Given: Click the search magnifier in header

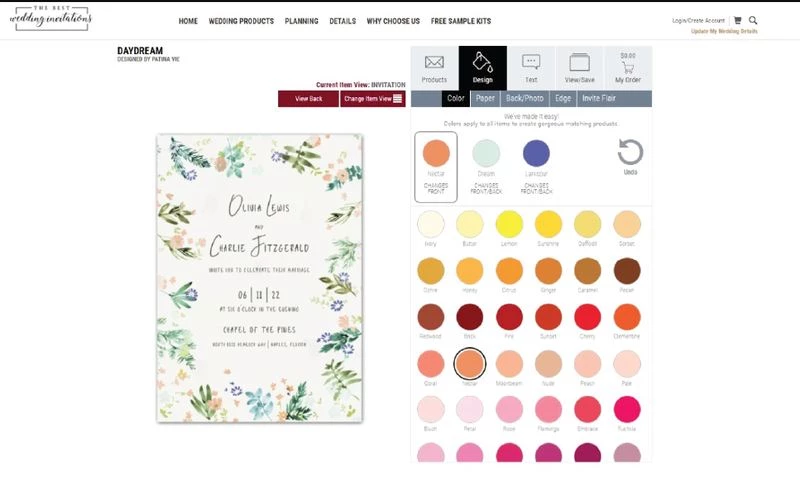Looking at the screenshot, I should coord(753,20).
